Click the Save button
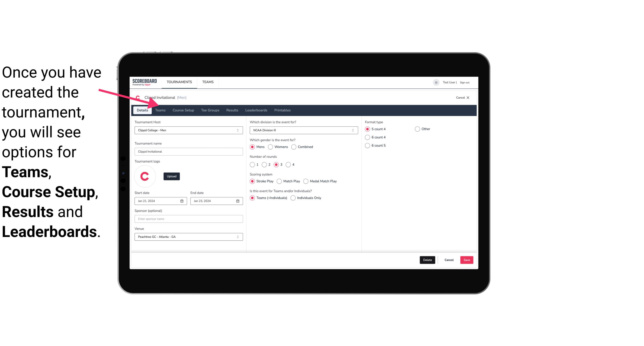Screen dimensions: 644x346 [x=467, y=260]
